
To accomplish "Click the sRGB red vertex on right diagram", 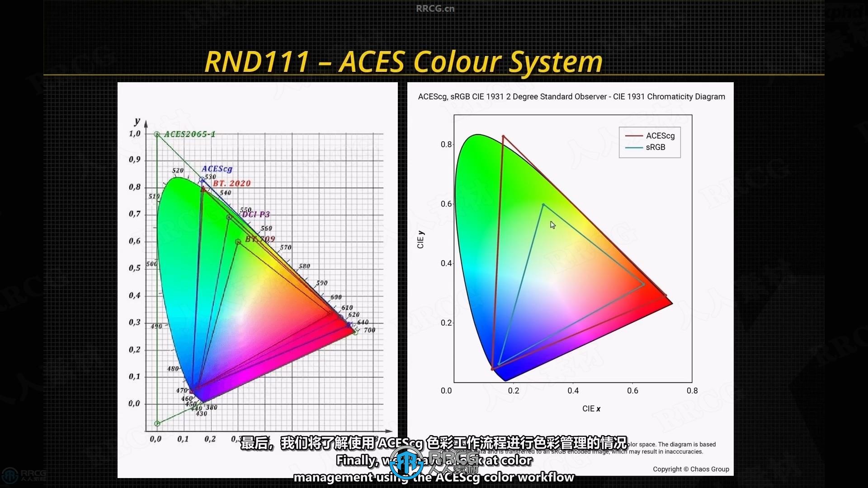I will (x=644, y=285).
